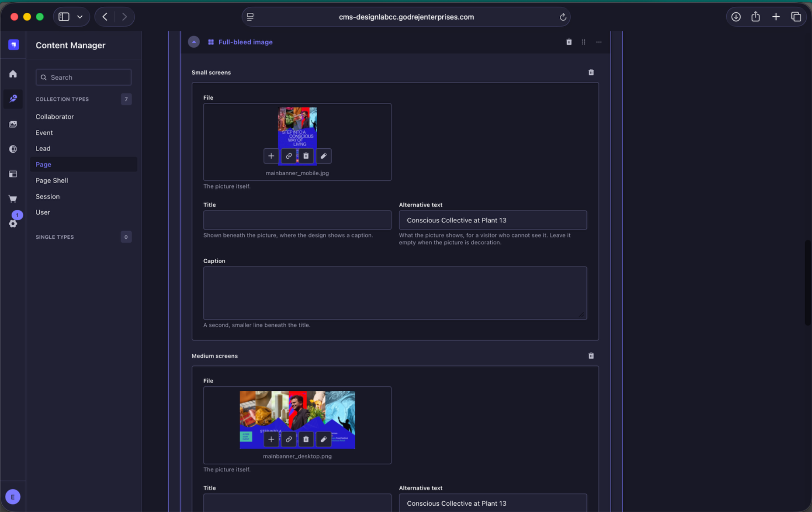Click the SINGLE TYPES heading
The height and width of the screenshot is (512, 812).
(55, 237)
